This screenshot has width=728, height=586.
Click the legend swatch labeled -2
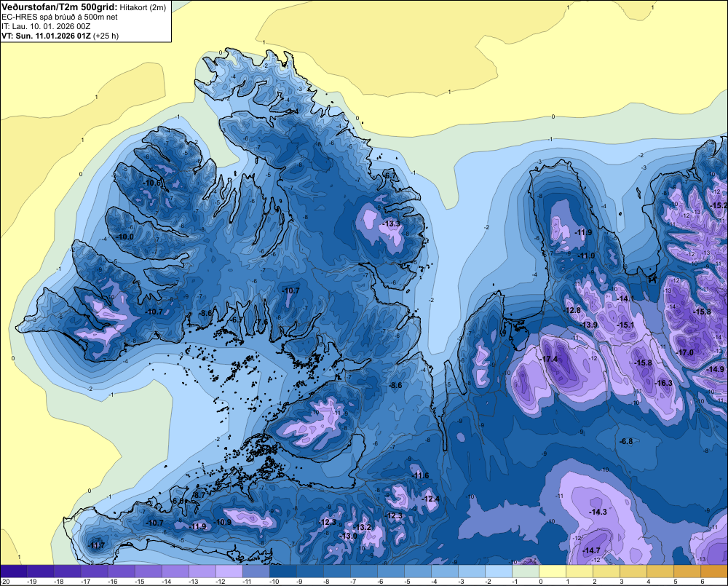(x=499, y=571)
